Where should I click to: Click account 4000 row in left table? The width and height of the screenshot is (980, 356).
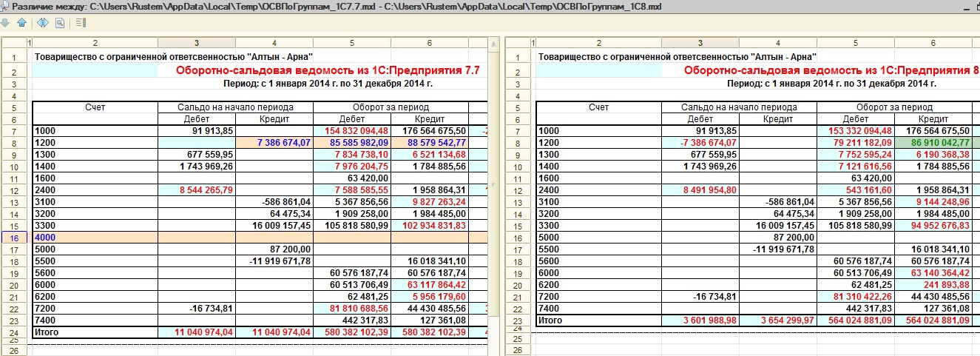[x=95, y=238]
